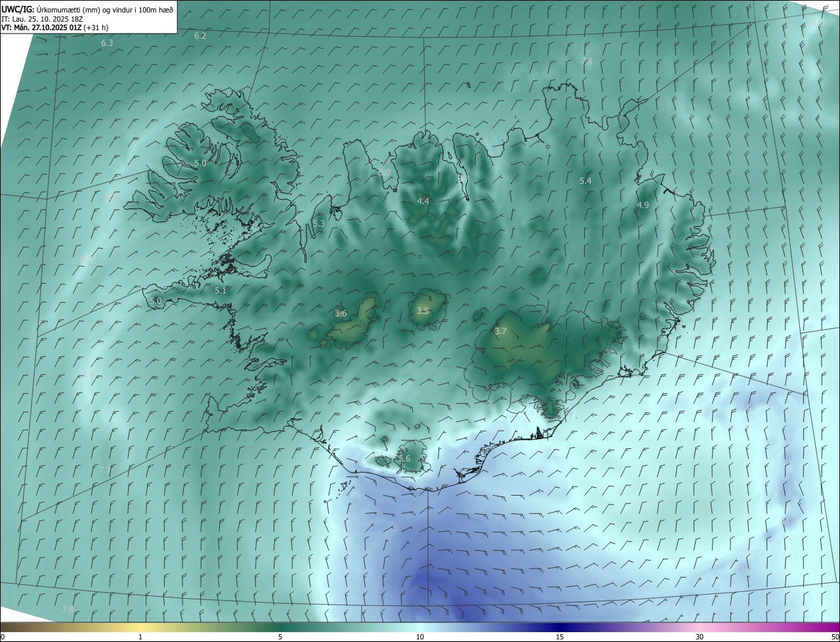Click the pink colorbar segment above 30

[700, 627]
